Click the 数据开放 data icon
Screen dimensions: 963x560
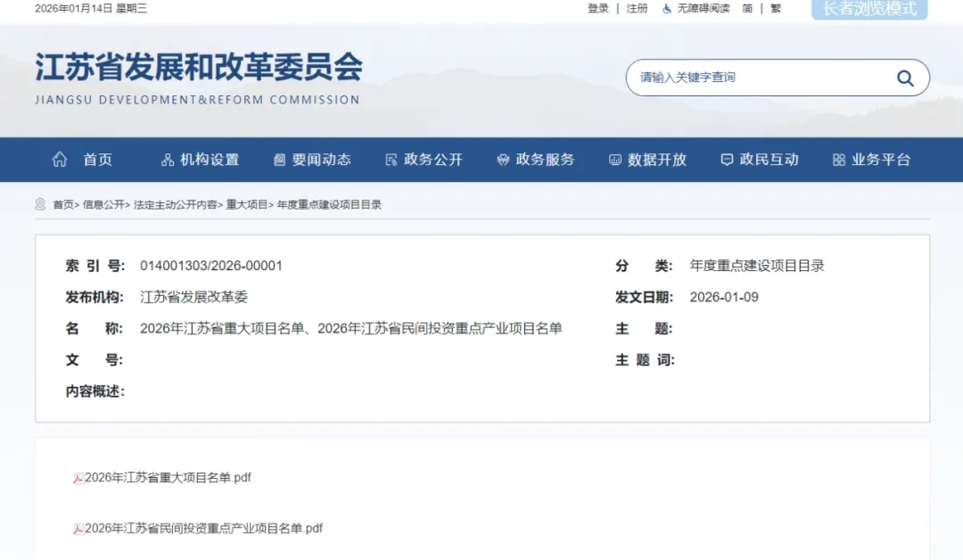[614, 160]
